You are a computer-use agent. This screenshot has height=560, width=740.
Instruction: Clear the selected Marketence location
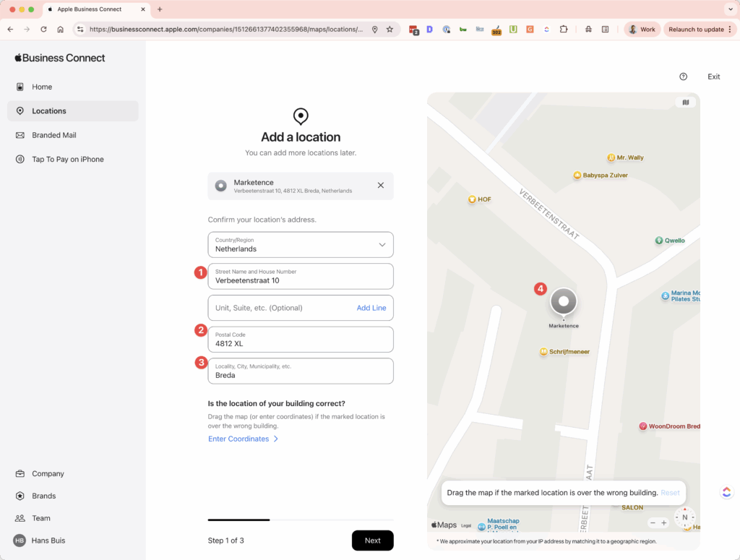[x=381, y=186]
